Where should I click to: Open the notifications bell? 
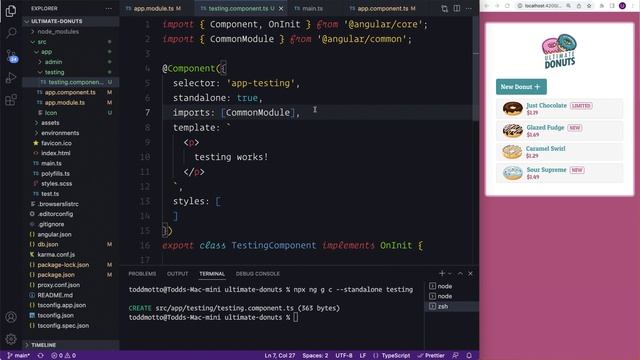[469, 356]
